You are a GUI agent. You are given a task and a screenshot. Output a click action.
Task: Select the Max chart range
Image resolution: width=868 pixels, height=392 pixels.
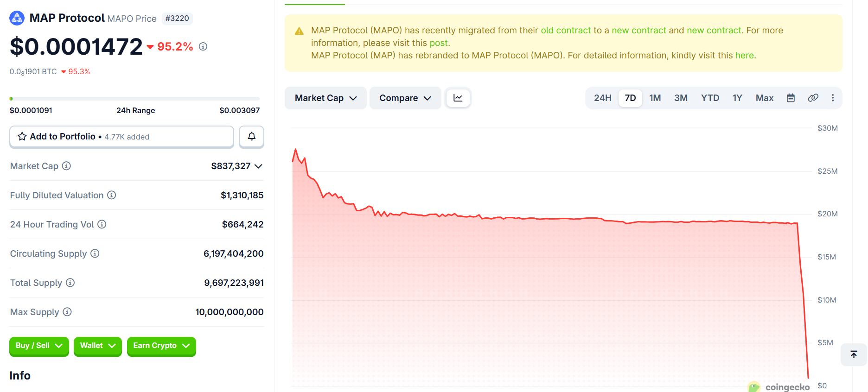pyautogui.click(x=765, y=98)
